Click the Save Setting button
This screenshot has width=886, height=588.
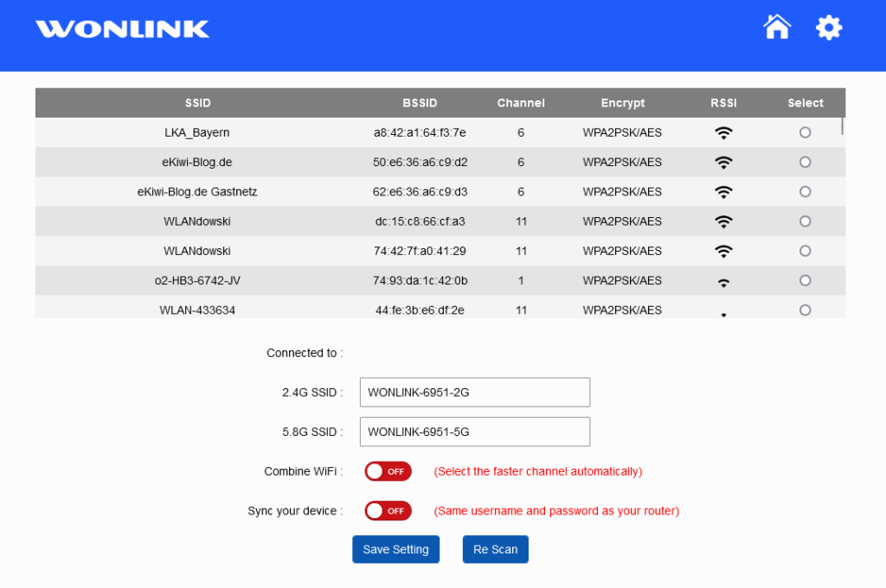pos(395,549)
